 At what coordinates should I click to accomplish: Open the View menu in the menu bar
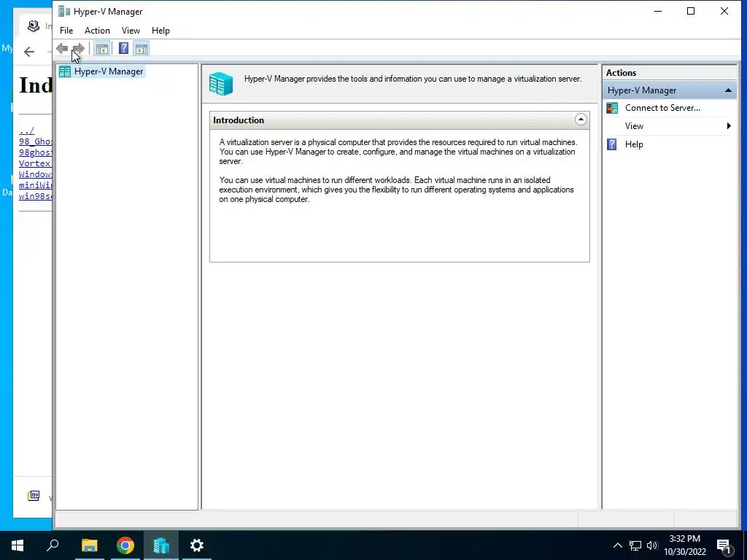[131, 31]
